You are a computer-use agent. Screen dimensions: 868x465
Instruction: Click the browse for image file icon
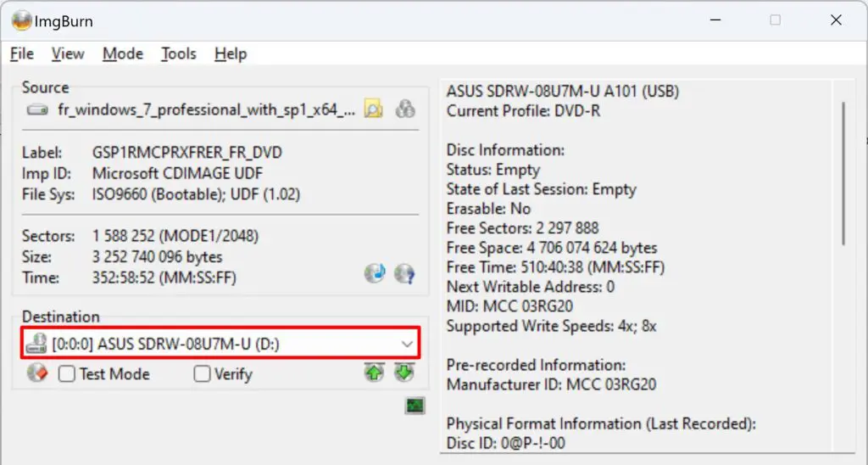(x=373, y=109)
